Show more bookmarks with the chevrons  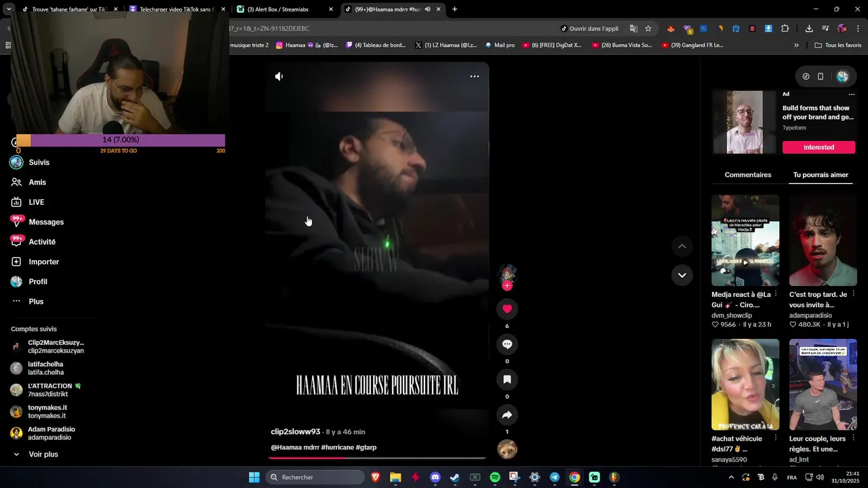click(x=796, y=45)
